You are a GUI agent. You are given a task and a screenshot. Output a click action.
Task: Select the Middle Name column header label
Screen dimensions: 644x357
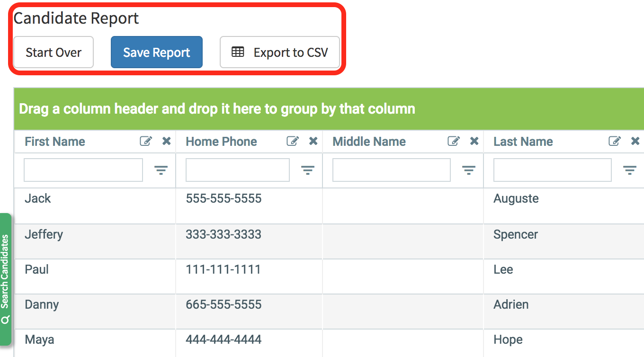[x=369, y=142]
